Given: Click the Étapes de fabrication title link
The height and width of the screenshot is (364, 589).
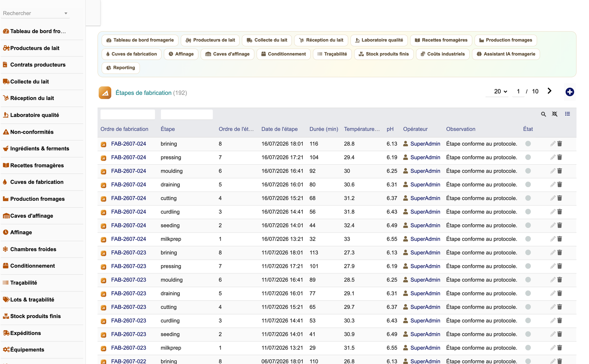Looking at the screenshot, I should pos(143,93).
